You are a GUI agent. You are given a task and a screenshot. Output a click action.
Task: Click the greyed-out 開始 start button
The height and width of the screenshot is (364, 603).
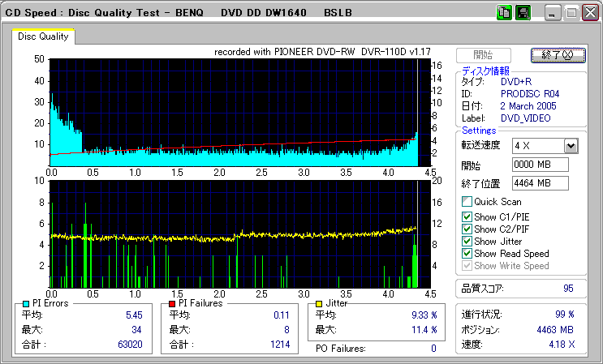[484, 55]
